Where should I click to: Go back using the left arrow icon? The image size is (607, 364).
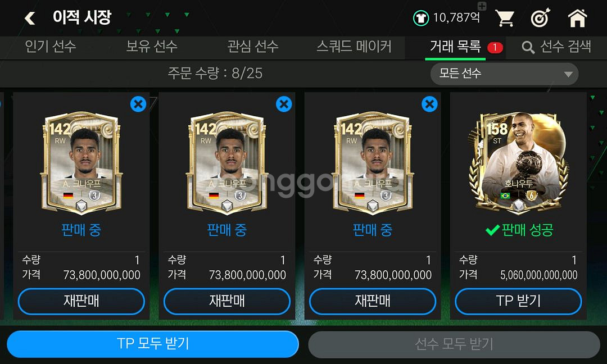tap(30, 18)
